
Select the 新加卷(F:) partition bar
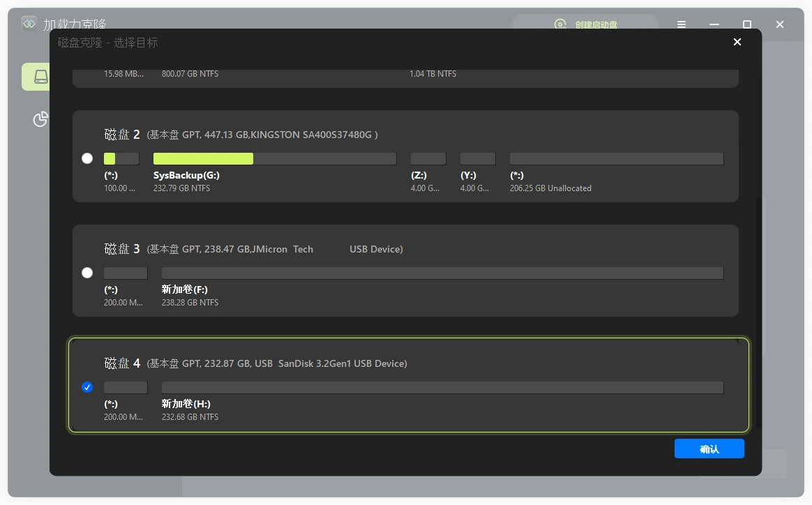point(442,273)
